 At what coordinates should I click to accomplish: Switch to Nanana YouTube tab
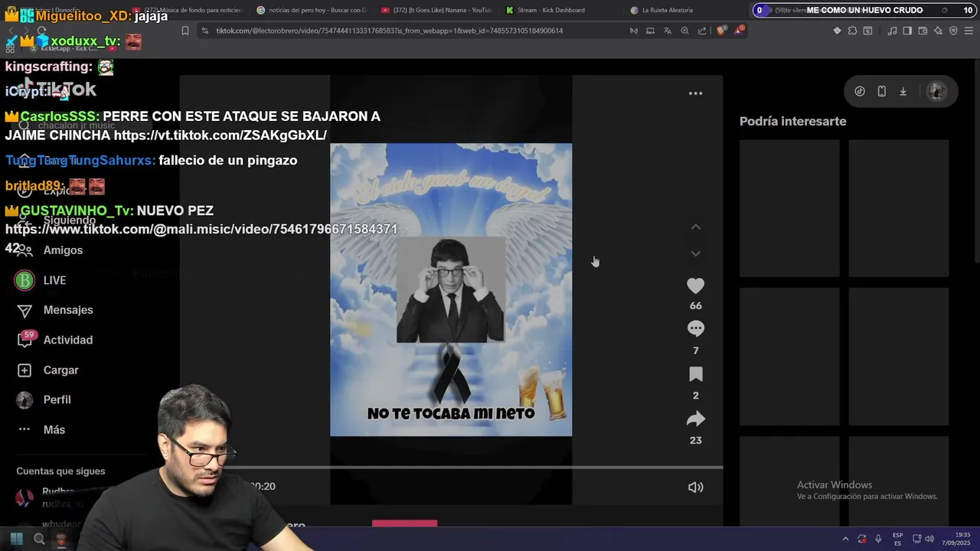pos(436,10)
